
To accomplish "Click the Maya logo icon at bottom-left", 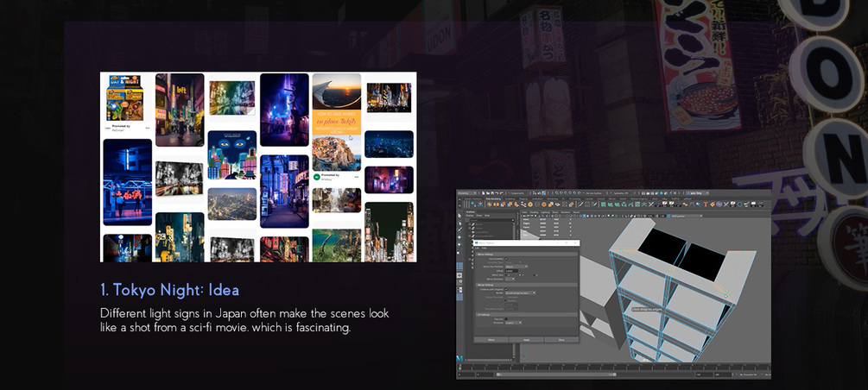I will pos(459,358).
